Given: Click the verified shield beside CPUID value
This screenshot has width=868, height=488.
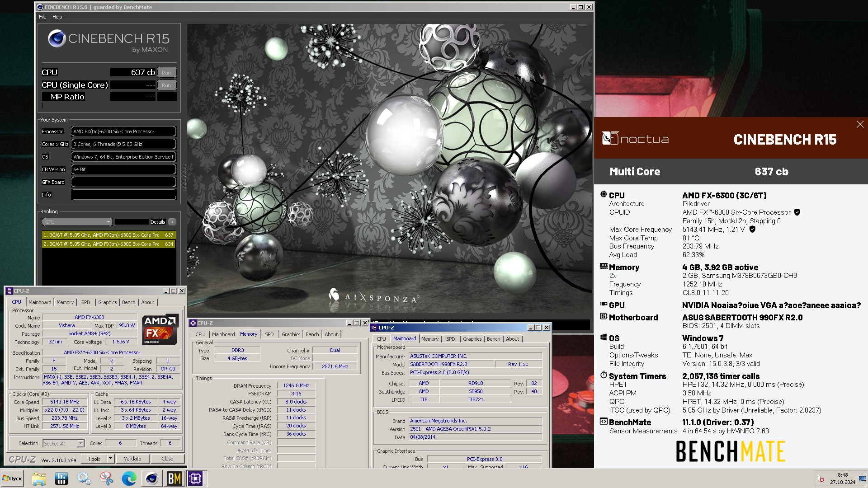Looking at the screenshot, I should 797,212.
